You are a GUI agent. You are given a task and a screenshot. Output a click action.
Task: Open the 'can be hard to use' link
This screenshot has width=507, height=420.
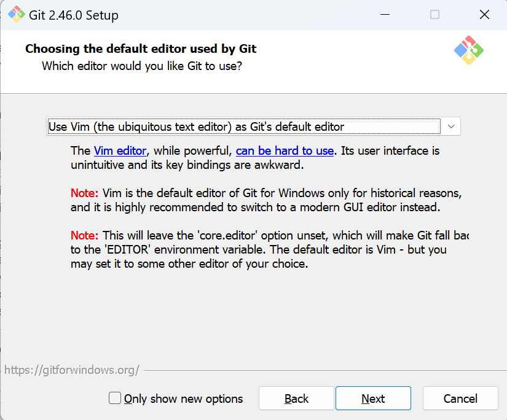pos(285,151)
